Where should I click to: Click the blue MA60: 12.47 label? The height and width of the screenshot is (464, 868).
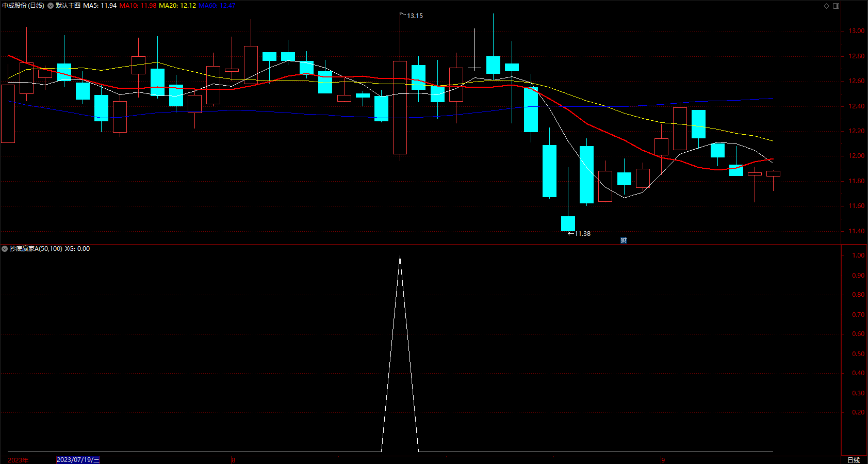click(x=217, y=6)
